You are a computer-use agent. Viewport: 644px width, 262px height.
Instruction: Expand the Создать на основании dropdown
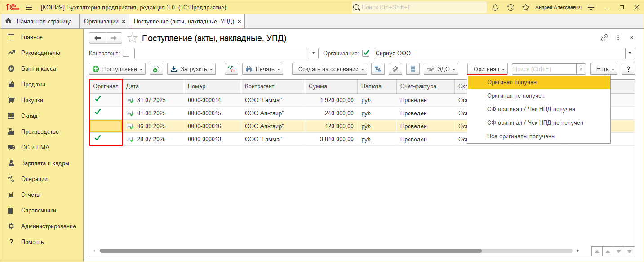329,69
